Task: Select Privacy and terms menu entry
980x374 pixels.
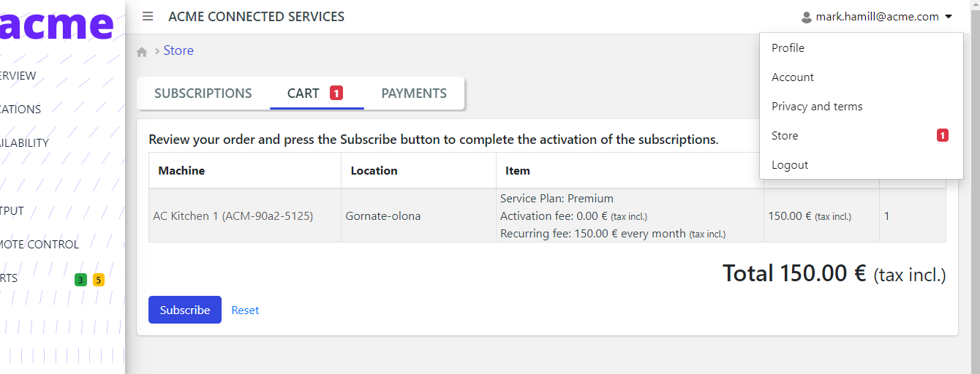Action: (817, 107)
